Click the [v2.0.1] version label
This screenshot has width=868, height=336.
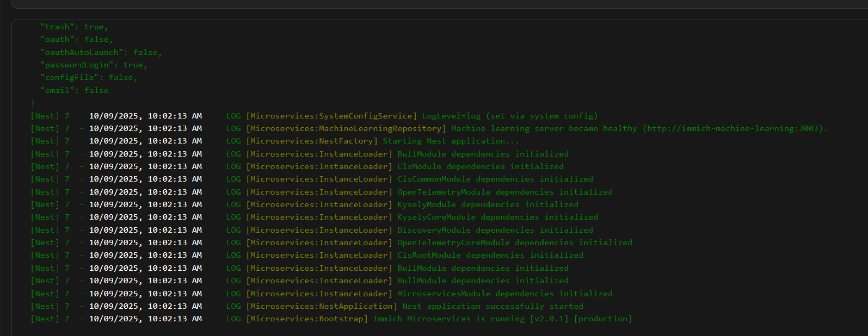coord(550,319)
